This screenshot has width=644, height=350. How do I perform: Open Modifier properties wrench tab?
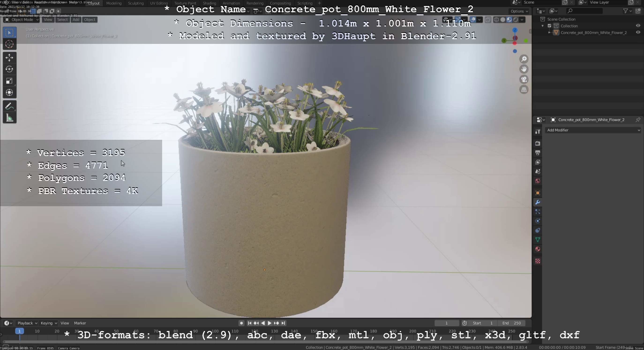pyautogui.click(x=538, y=202)
